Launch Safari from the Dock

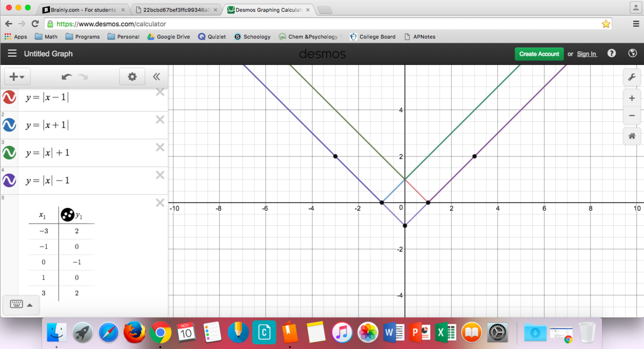pos(108,332)
